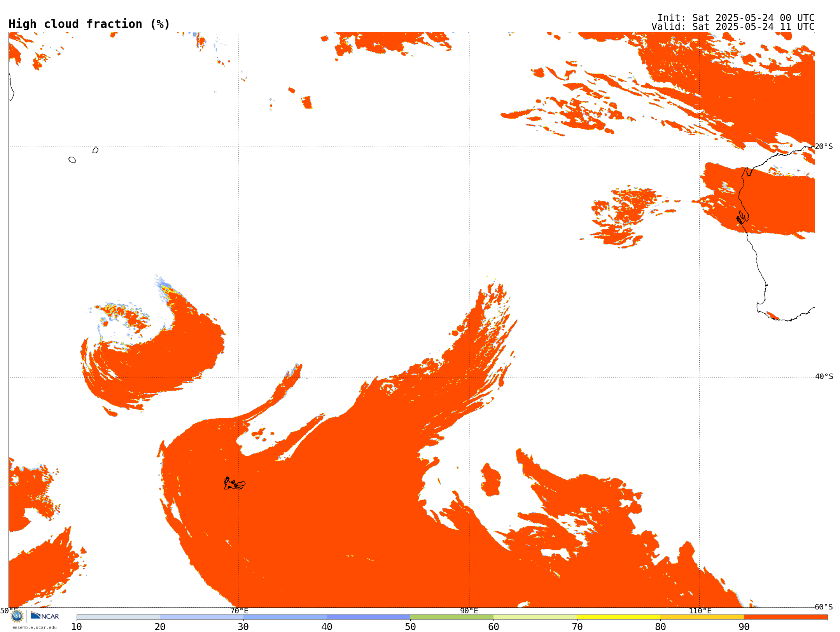This screenshot has height=632, width=840.
Task: Pick the 30-40 blue colorbar segment
Action: (285, 617)
